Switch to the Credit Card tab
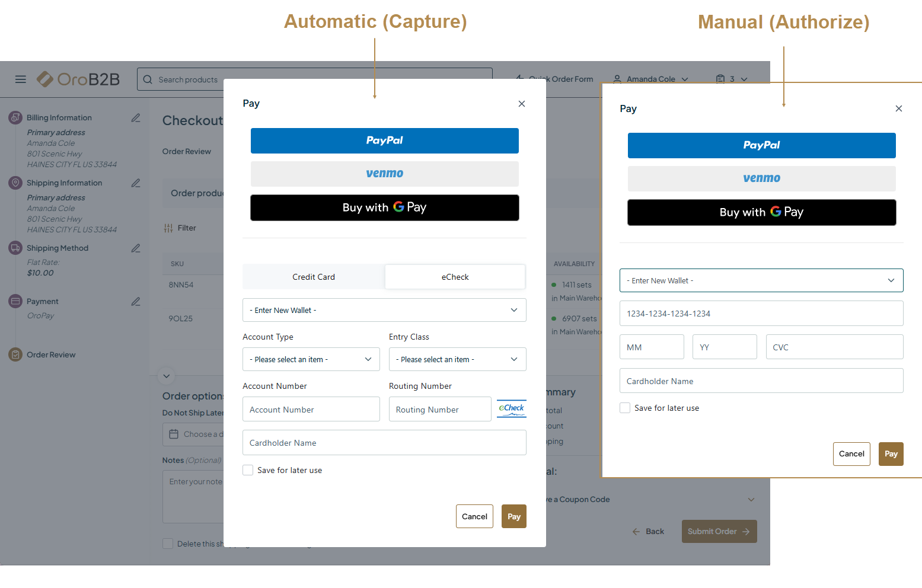 tap(313, 277)
